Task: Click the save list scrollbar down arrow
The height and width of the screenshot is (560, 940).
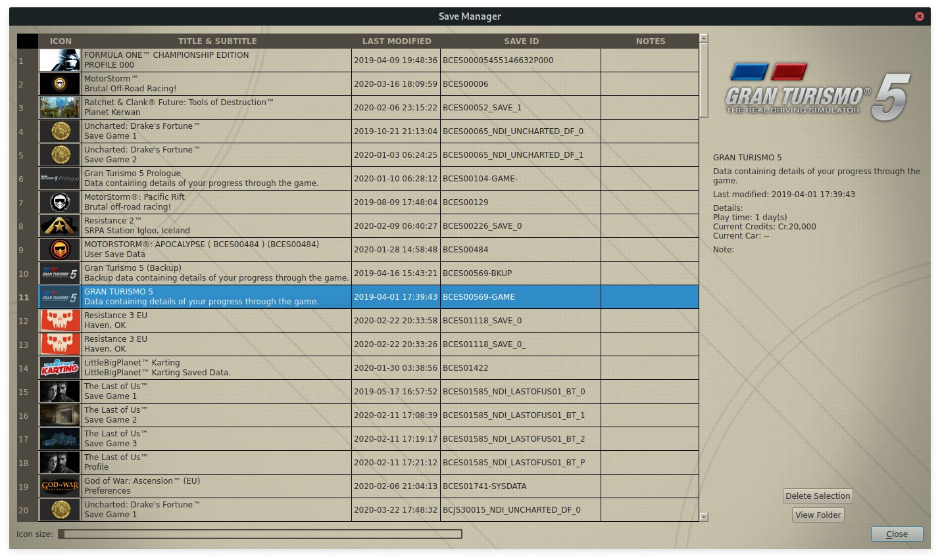Action: (x=704, y=517)
